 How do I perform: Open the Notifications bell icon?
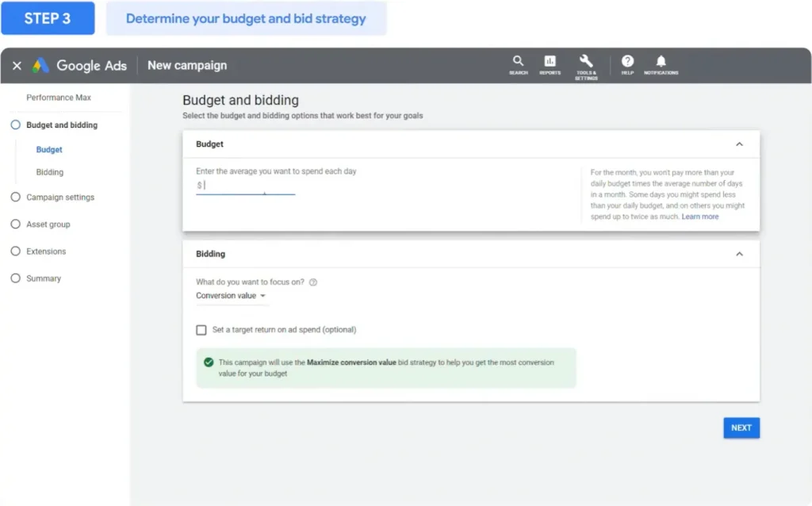tap(661, 62)
